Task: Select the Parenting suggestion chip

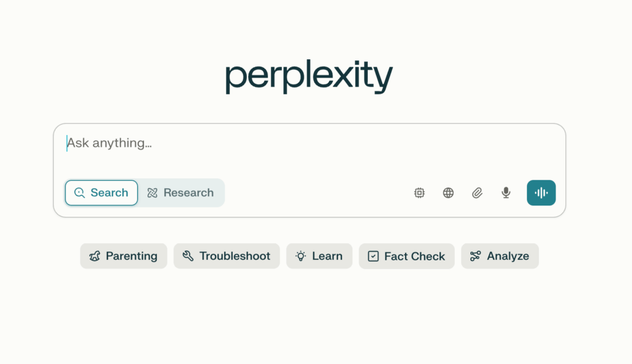Action: [x=123, y=256]
